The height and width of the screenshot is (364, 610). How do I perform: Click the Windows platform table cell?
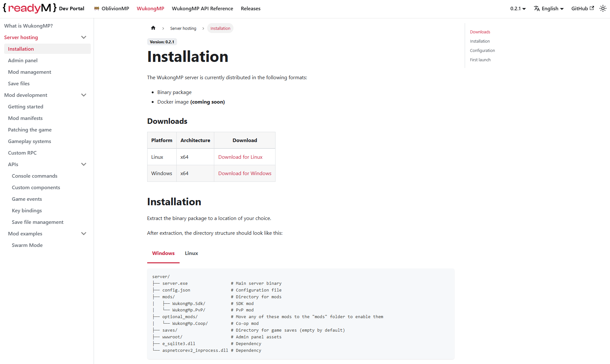[x=162, y=173]
